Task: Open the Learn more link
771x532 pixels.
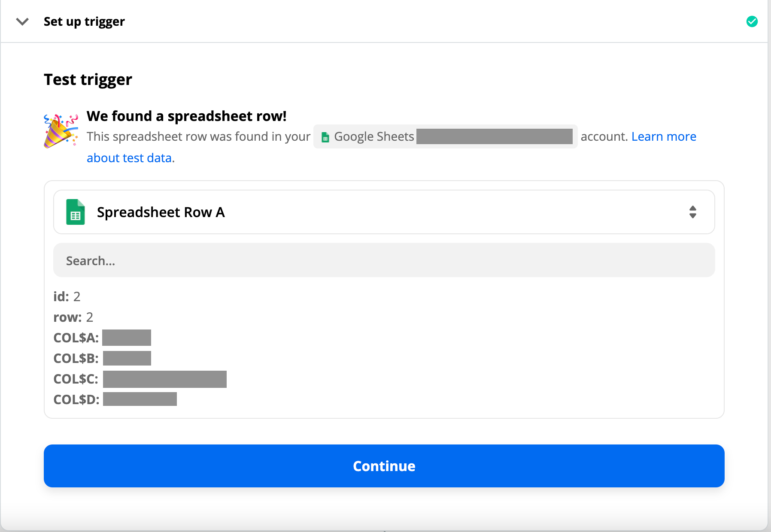Action: click(x=664, y=136)
